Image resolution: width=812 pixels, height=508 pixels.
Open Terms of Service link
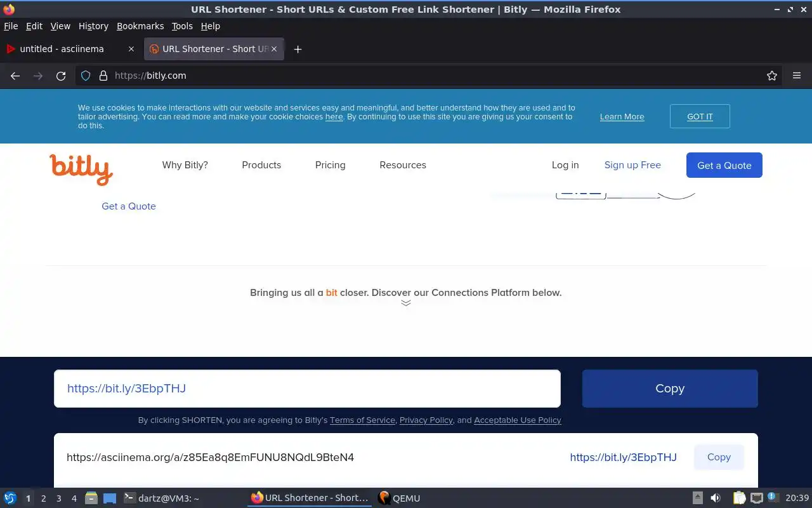362,420
